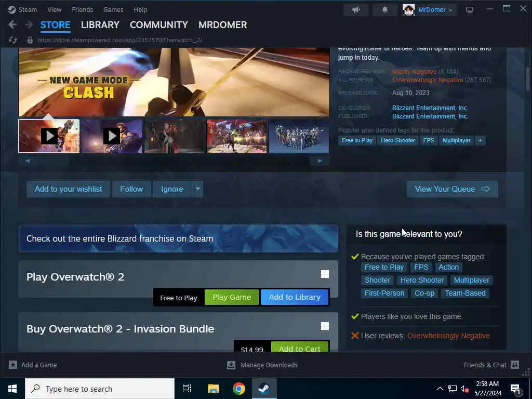The width and height of the screenshot is (532, 399).
Task: Switch to the COMMUNITY tab
Action: pos(159,25)
